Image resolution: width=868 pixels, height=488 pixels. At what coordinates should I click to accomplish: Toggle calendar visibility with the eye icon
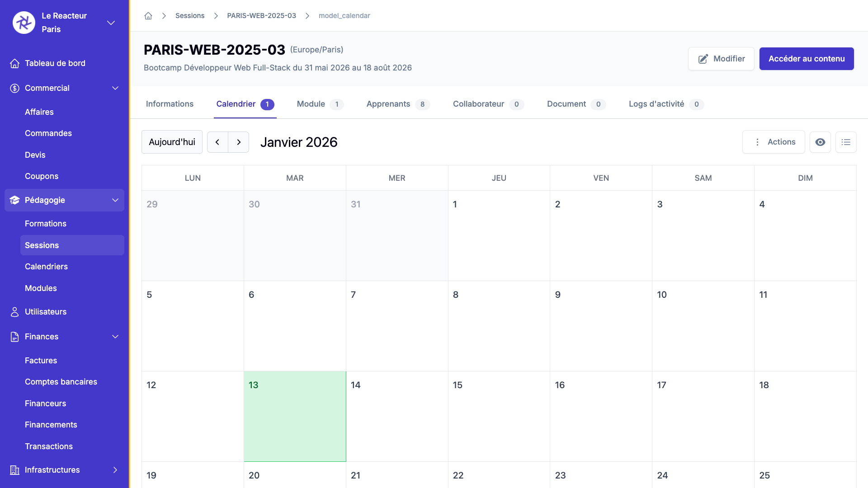pos(821,142)
